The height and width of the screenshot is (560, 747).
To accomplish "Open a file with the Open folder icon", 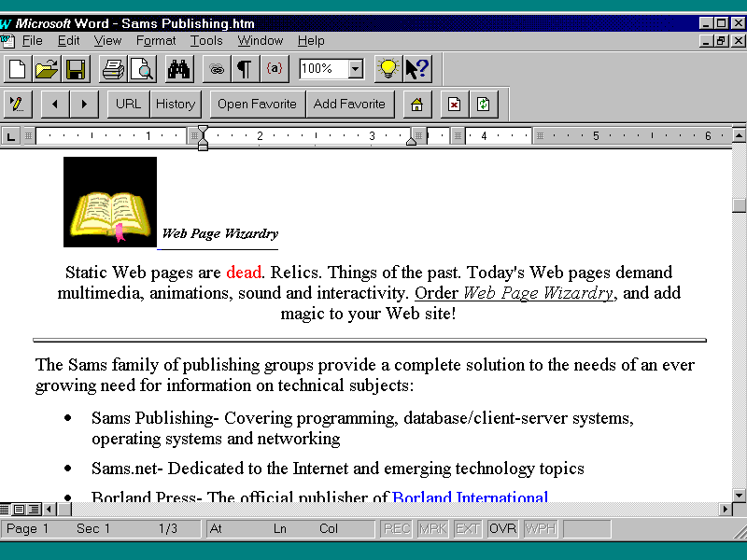I will [46, 69].
